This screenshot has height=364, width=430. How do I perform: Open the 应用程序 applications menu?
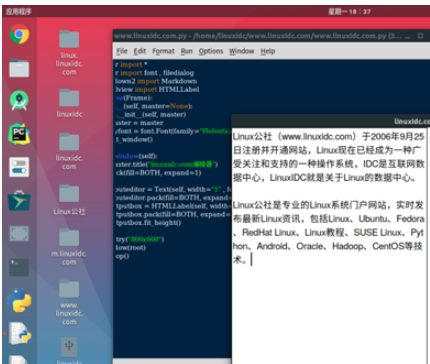18,11
